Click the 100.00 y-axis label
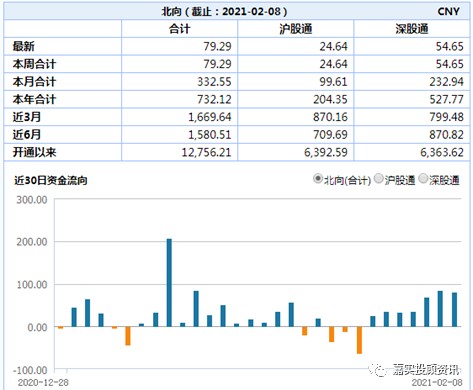This screenshot has height=390, width=473. coord(32,285)
